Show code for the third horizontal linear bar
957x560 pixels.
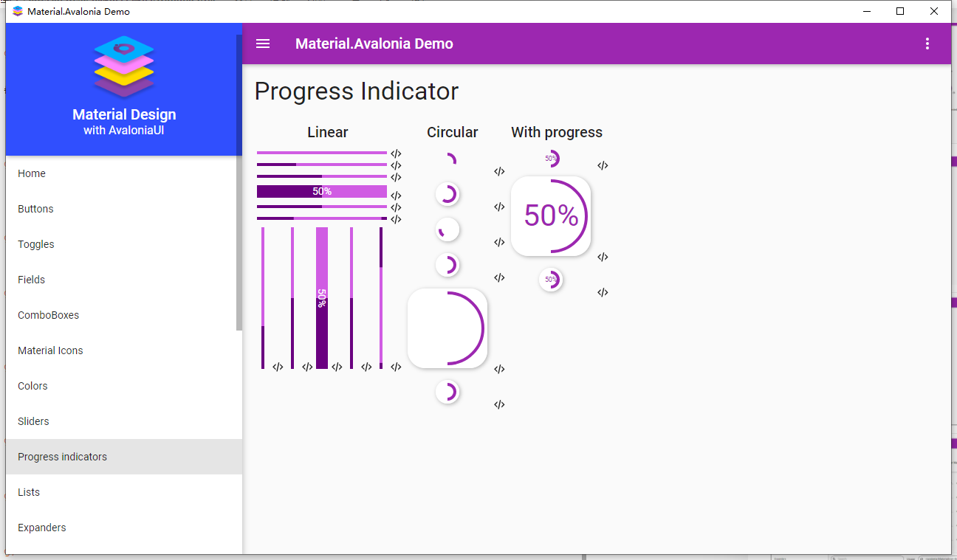396,178
